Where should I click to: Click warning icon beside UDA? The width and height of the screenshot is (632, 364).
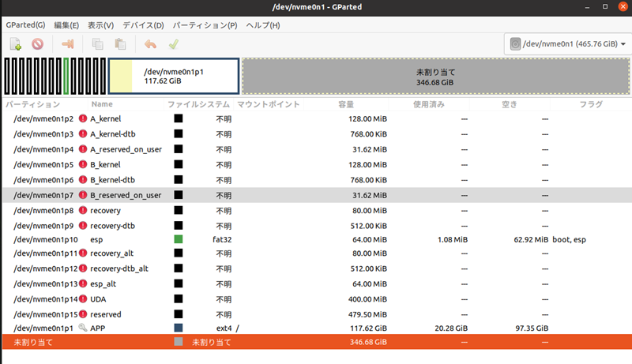coord(83,298)
